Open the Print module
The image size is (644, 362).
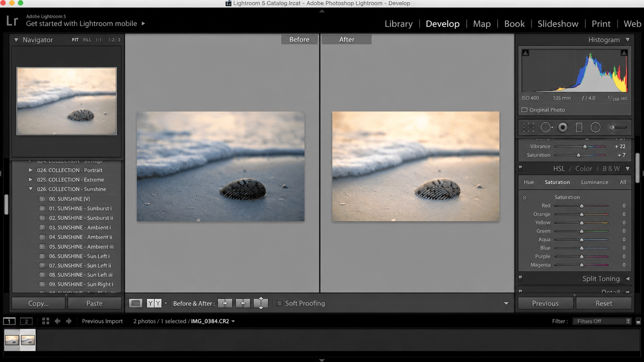(x=601, y=24)
